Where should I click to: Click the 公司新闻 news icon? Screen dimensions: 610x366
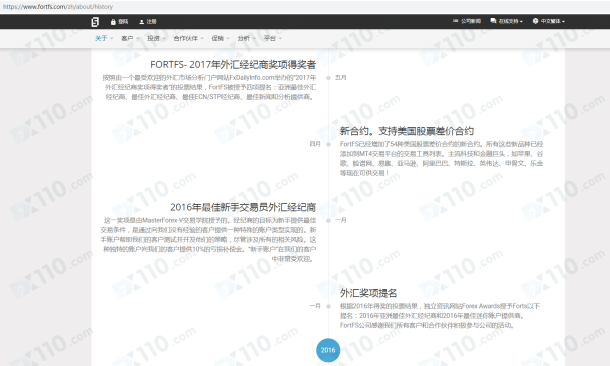pos(456,21)
